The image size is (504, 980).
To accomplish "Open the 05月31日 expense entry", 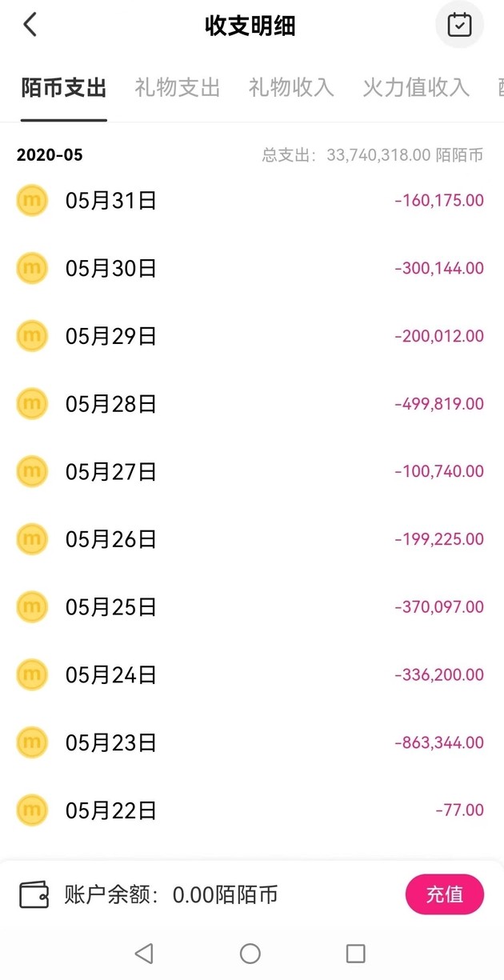I will pyautogui.click(x=252, y=200).
